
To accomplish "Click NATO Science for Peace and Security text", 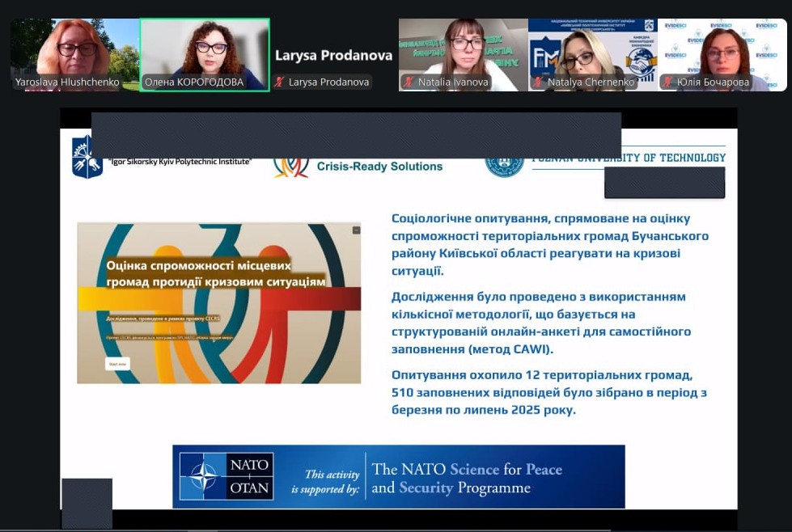I will coord(466,478).
